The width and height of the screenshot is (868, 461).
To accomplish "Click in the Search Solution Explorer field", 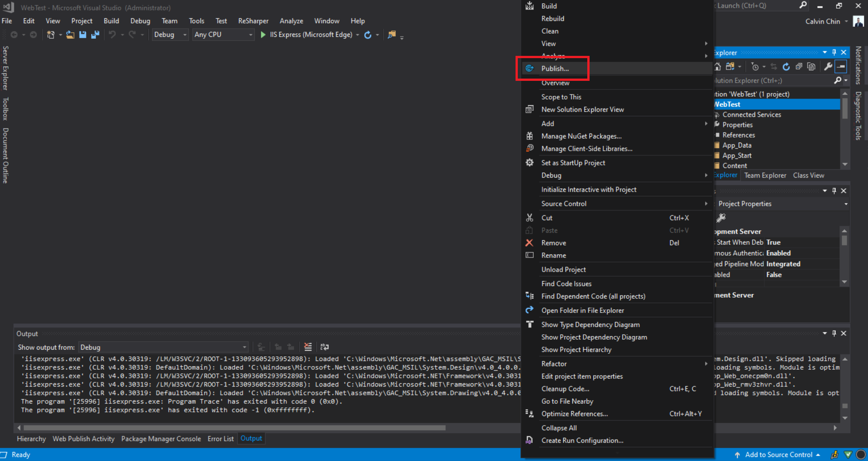I will click(x=773, y=80).
